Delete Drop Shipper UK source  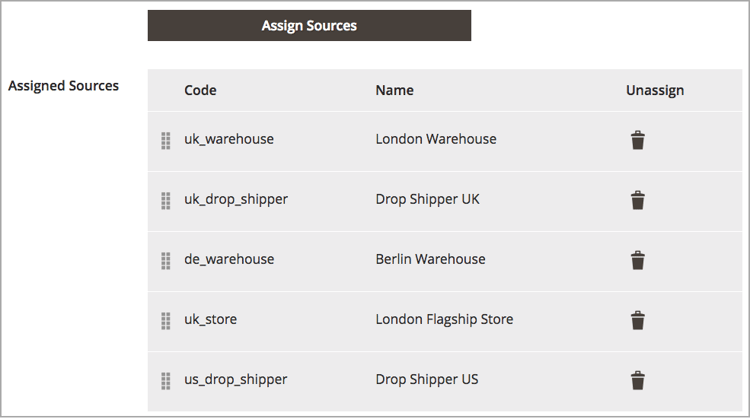(638, 200)
